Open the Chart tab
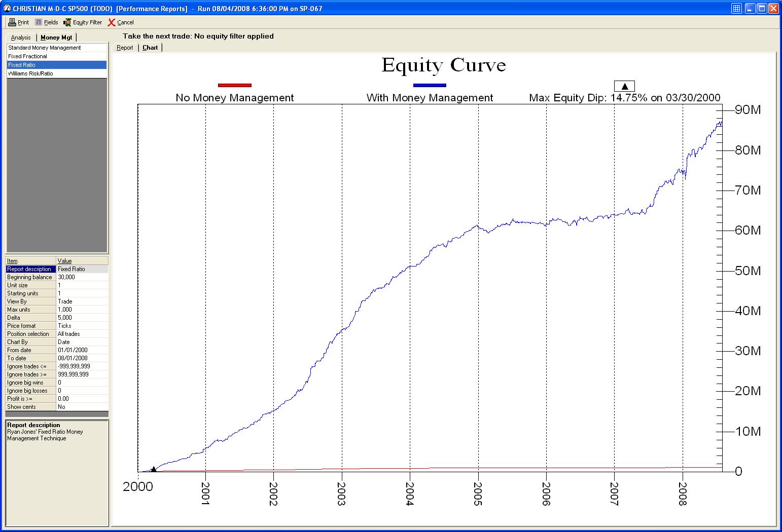The width and height of the screenshot is (782, 532). pyautogui.click(x=150, y=48)
